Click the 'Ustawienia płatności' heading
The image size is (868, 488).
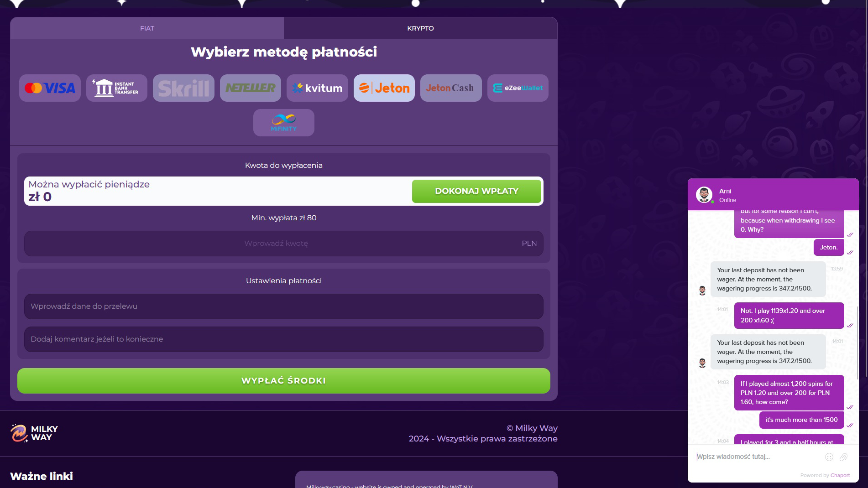[x=284, y=281]
